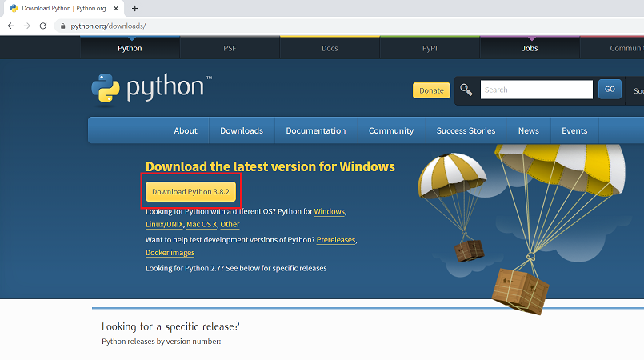Click the magnifying glass search icon
This screenshot has height=360, width=644.
[466, 90]
